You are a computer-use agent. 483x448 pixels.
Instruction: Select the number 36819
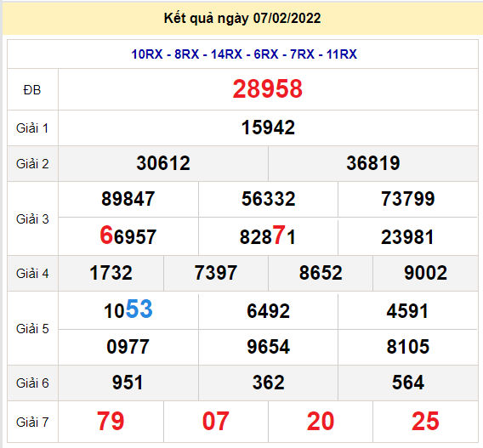tap(373, 163)
